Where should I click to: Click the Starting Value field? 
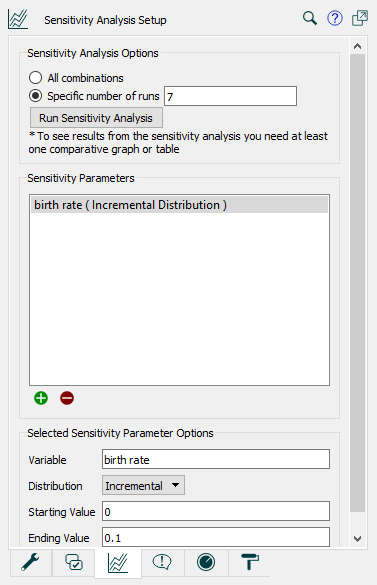click(x=216, y=511)
